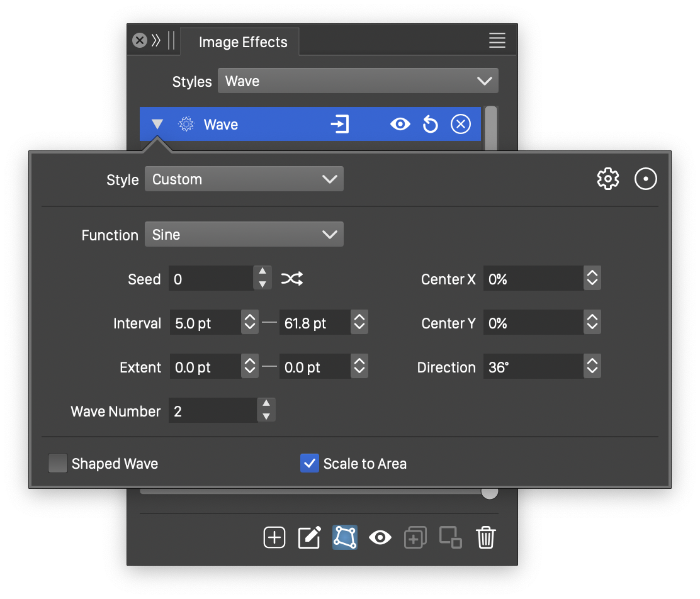Collapse the Wave effect disclosure triangle
This screenshot has width=700, height=599.
click(157, 125)
